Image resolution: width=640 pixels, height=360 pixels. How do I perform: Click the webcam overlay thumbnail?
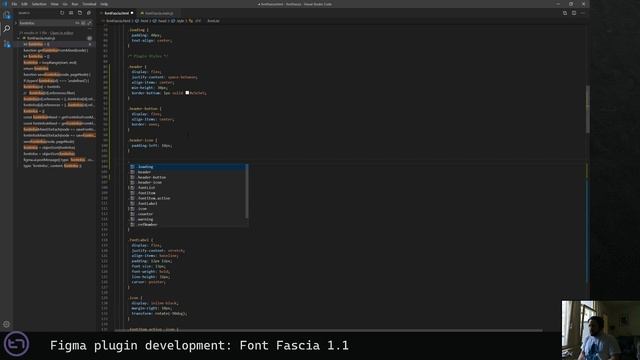pos(601,330)
